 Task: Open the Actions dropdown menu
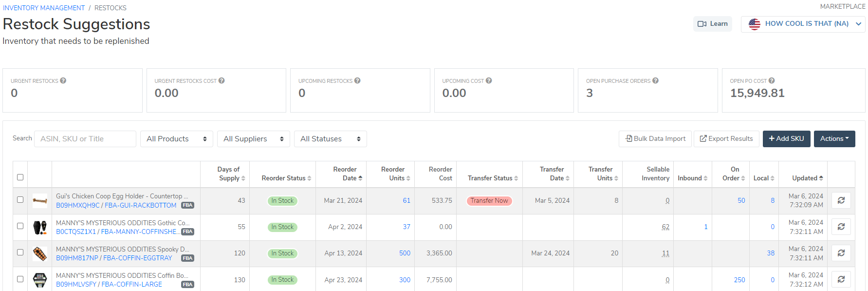pos(834,139)
